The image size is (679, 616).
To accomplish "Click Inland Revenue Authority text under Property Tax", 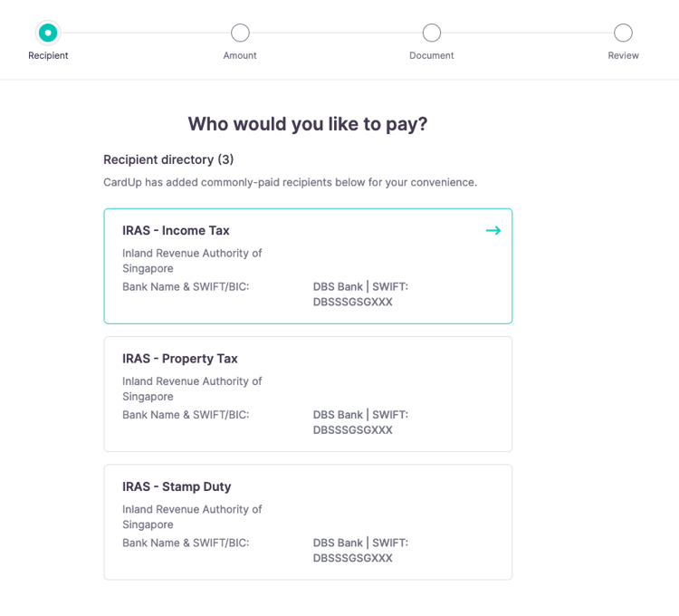I will (x=192, y=389).
